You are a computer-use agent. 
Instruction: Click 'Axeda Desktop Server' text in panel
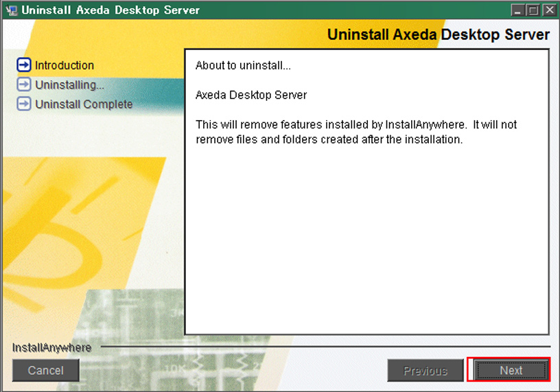click(x=251, y=95)
